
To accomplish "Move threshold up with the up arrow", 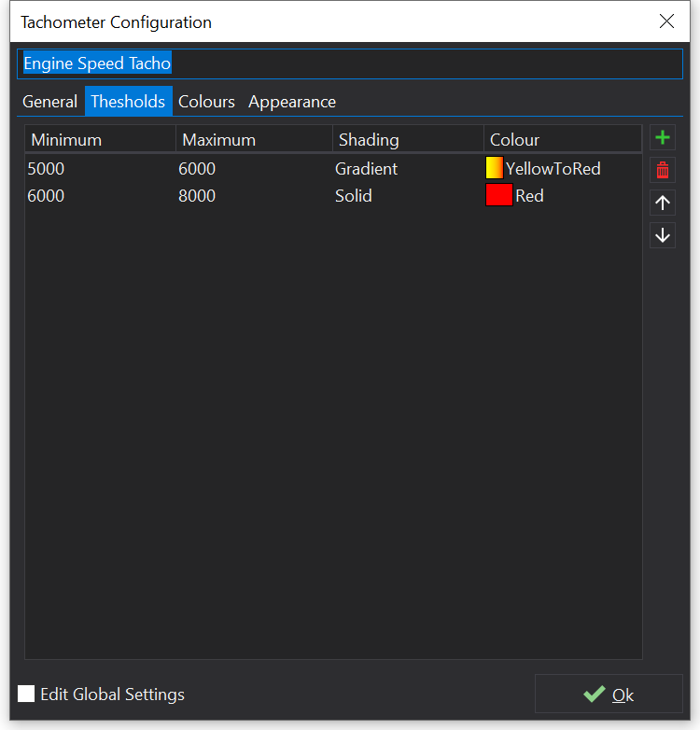I will click(663, 203).
